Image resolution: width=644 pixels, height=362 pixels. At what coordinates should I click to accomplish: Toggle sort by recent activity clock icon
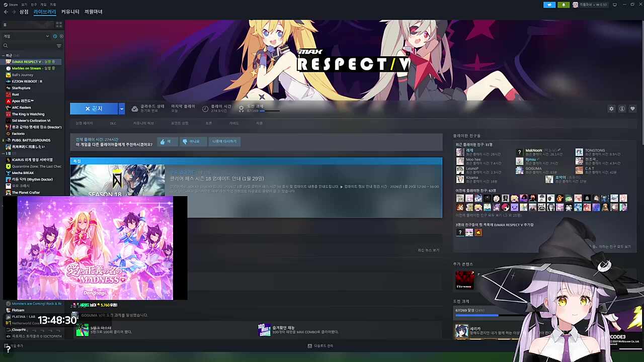pyautogui.click(x=55, y=36)
